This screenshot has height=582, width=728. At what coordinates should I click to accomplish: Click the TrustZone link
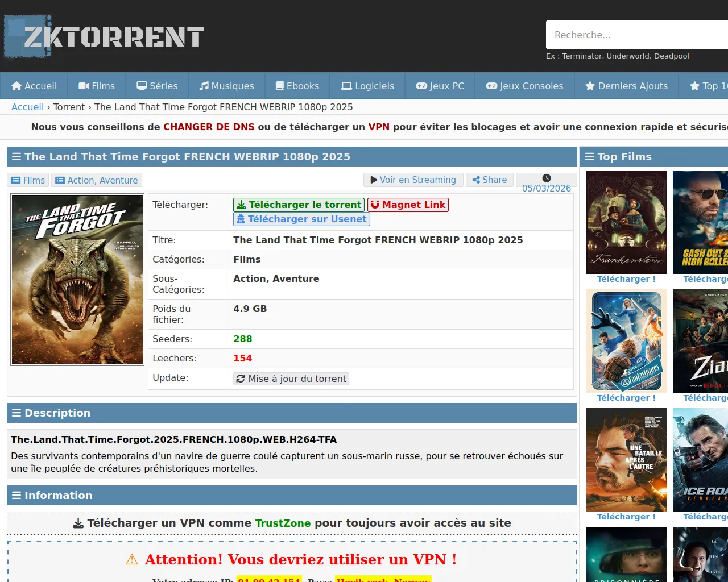click(x=283, y=523)
